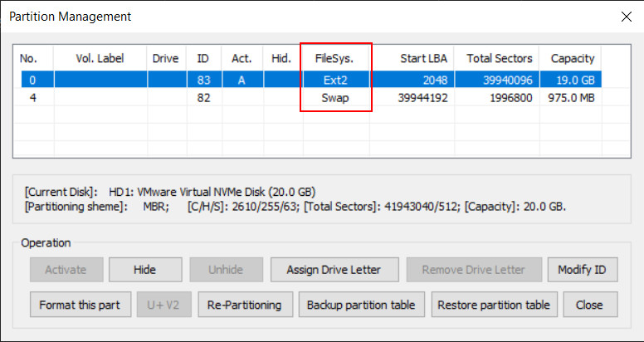Backup partition table
The width and height of the screenshot is (644, 342).
362,305
